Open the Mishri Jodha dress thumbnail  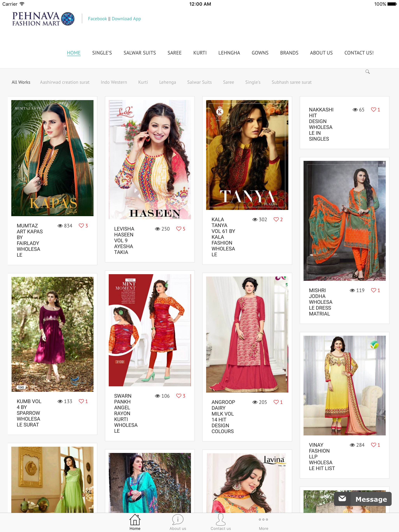(x=344, y=221)
